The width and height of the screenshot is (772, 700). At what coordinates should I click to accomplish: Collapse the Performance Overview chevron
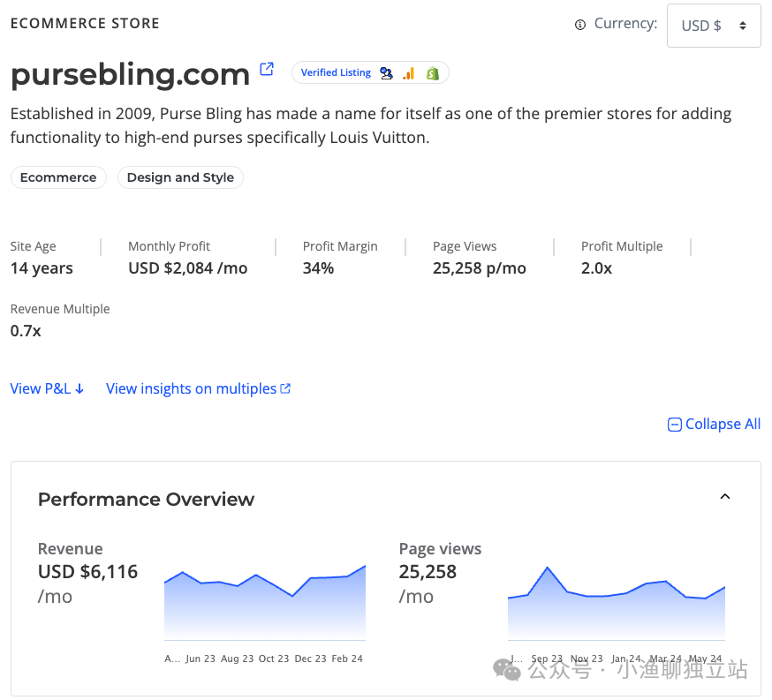[x=724, y=496]
